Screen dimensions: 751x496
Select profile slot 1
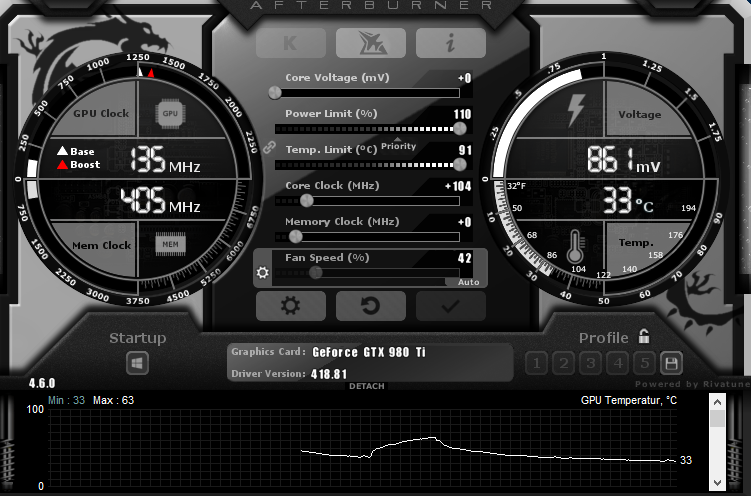point(536,363)
